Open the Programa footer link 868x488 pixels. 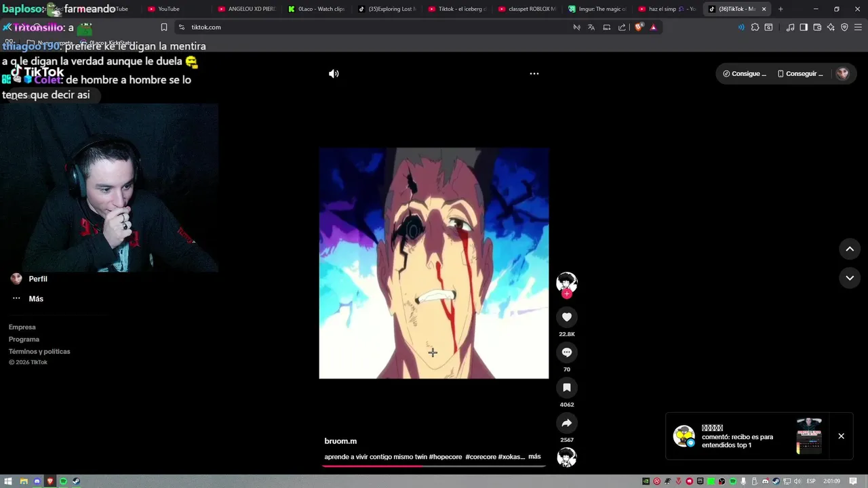pyautogui.click(x=24, y=340)
